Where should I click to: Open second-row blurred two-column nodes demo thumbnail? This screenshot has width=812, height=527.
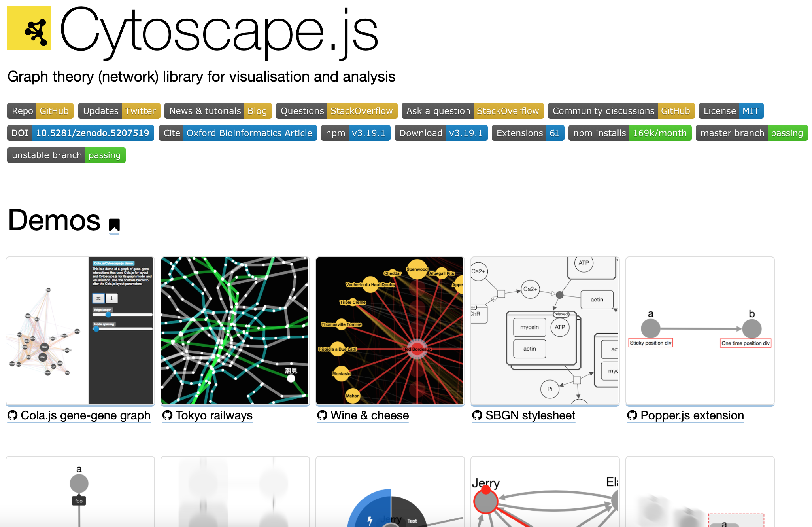tap(235, 491)
